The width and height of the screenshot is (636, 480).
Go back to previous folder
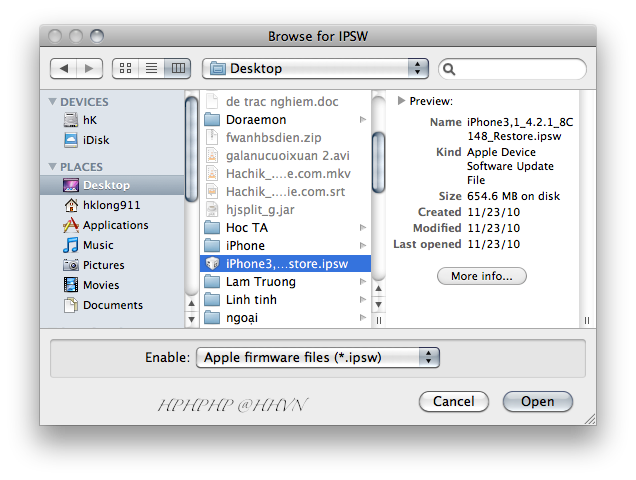64,68
